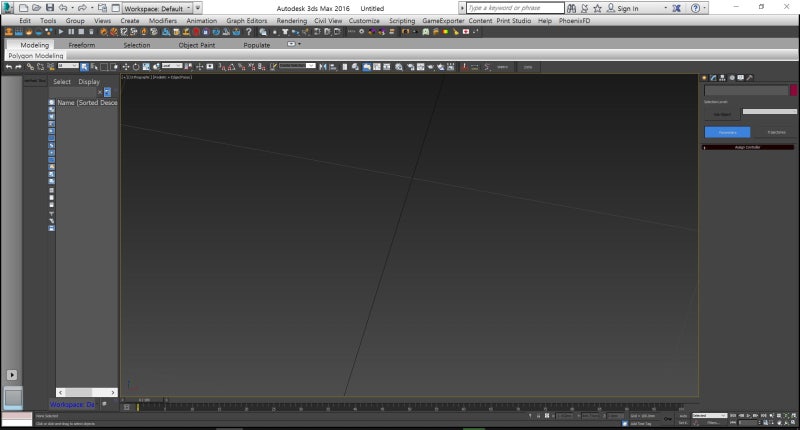
Task: Activate the Select and Rotate tool
Action: (136, 67)
